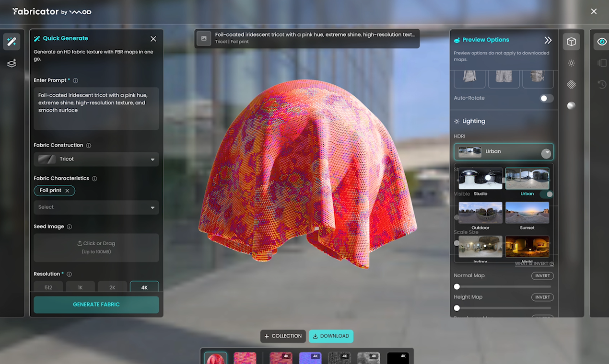Show info for Resolution
Viewport: 609px width, 364px height.
pos(69,274)
